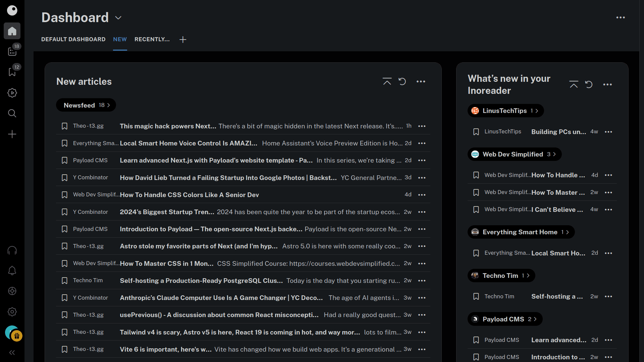The image size is (644, 362).
Task: Open options for LinusTechTips 'Building PCs' article
Action: pos(608,132)
